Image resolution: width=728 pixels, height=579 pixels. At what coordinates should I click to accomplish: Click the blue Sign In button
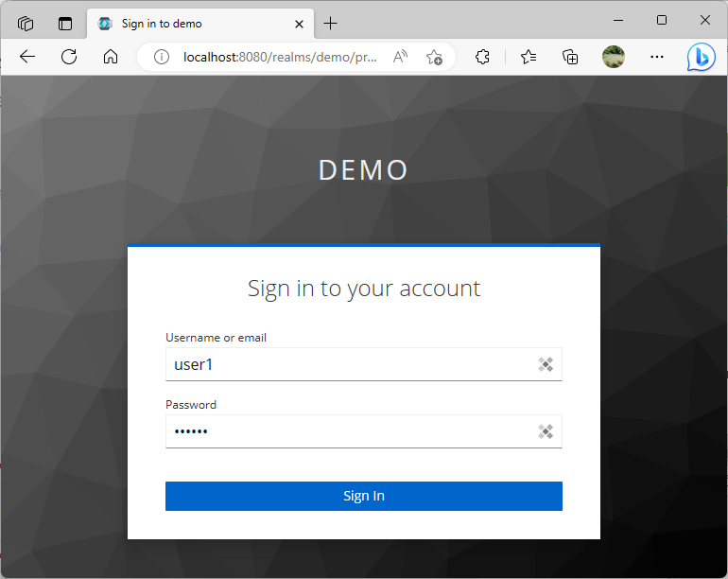click(x=364, y=496)
